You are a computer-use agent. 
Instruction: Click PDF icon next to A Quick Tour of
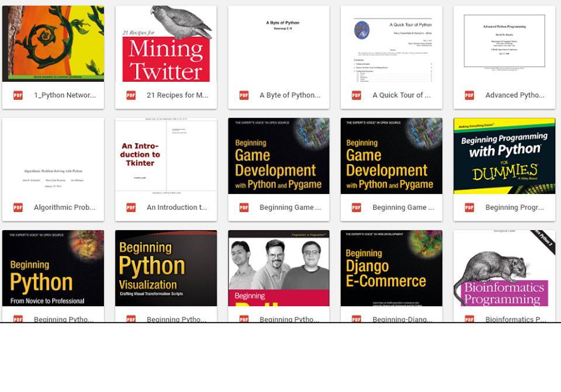(356, 95)
